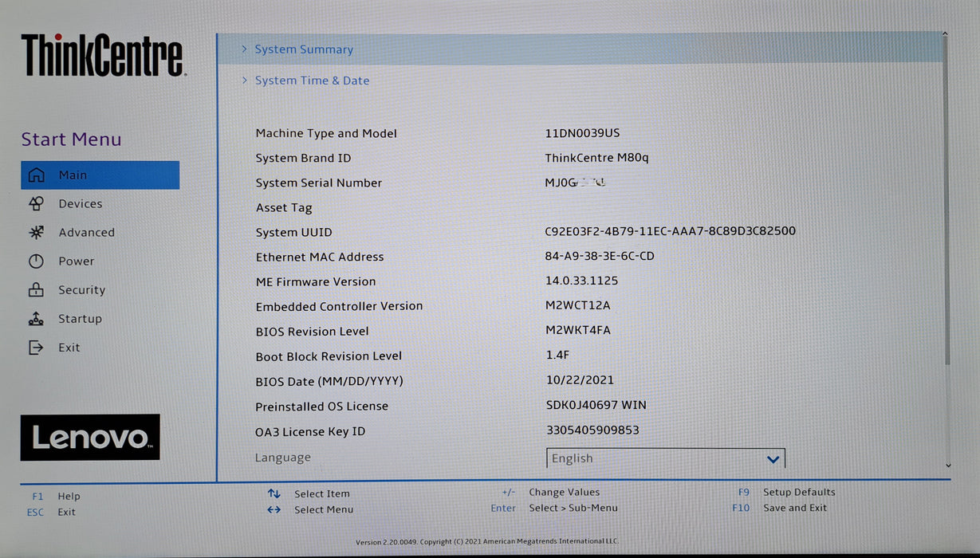Click the left-right arrows Select Menu icon
This screenshot has width=980, height=558.
tap(274, 509)
